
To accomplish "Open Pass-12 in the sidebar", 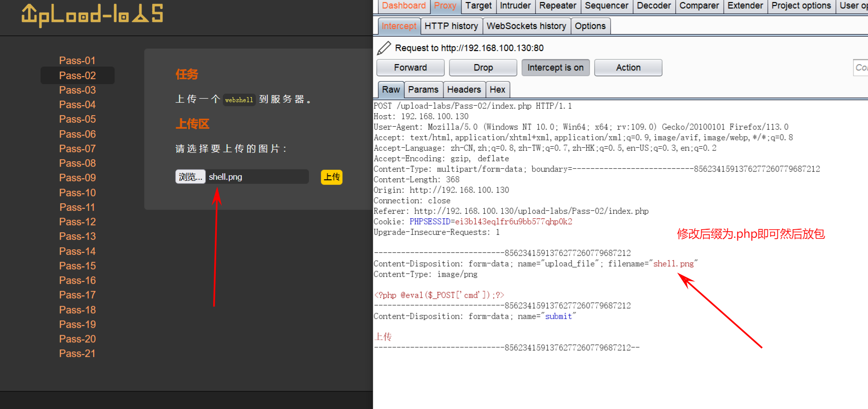I will click(x=77, y=222).
